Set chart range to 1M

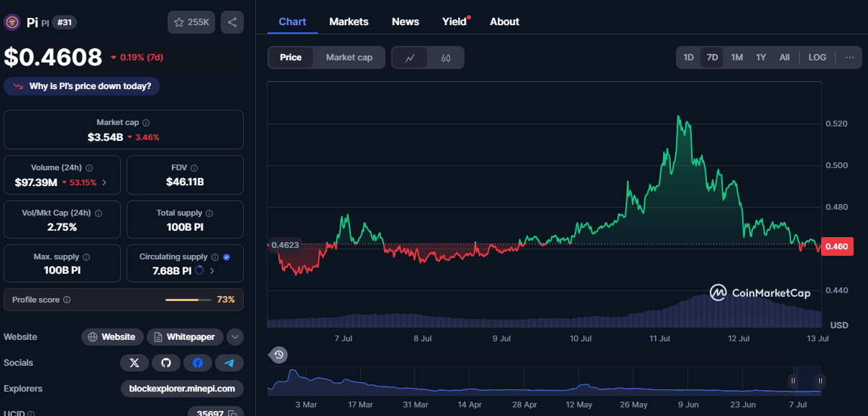[x=737, y=57]
